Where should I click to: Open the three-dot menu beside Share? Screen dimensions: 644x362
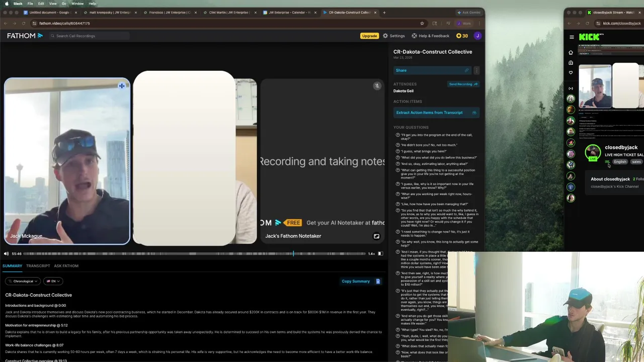[476, 70]
